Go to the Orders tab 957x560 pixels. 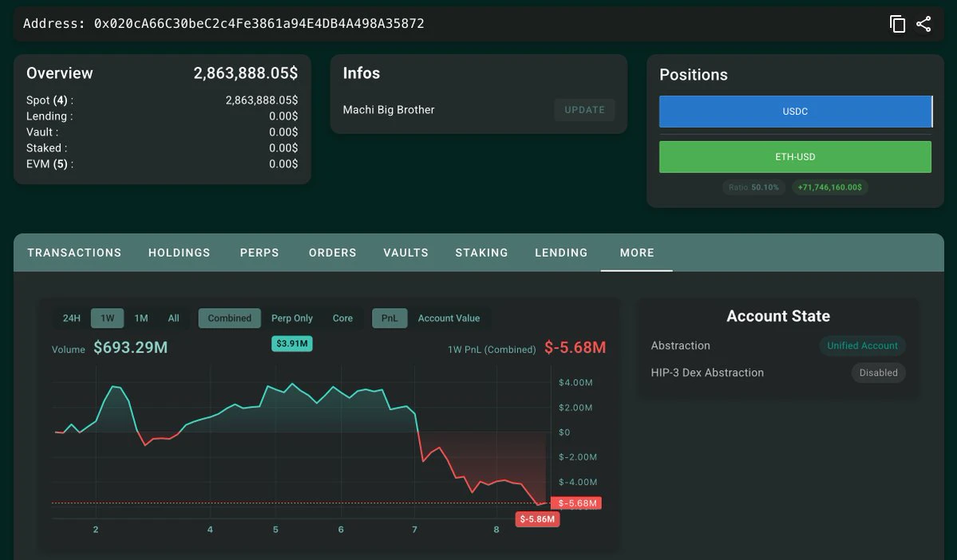coord(333,253)
